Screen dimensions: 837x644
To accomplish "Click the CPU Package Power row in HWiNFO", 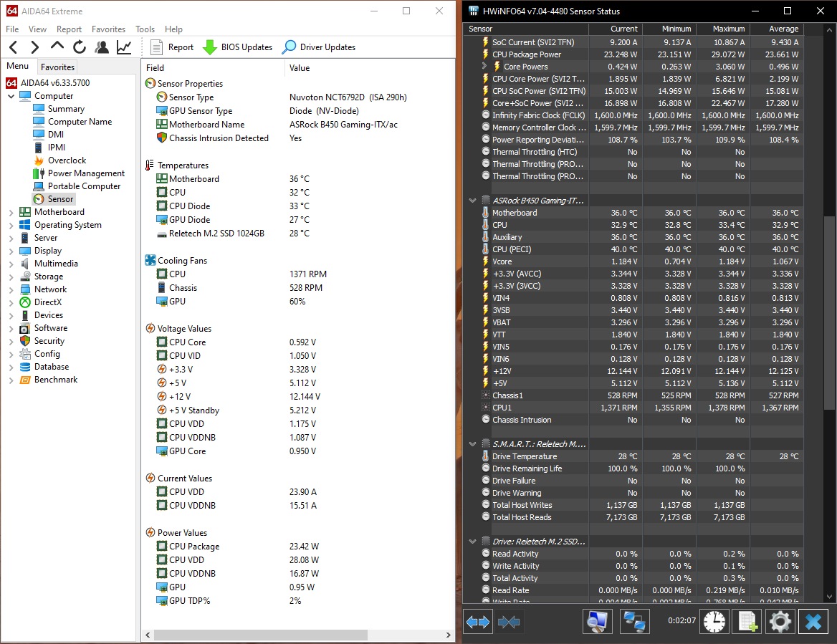I will (x=633, y=54).
